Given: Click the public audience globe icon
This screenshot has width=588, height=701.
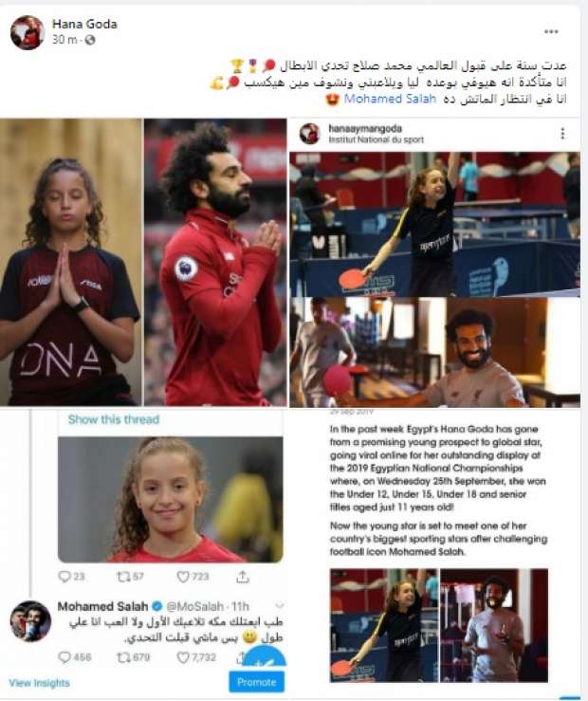Looking at the screenshot, I should tap(89, 40).
